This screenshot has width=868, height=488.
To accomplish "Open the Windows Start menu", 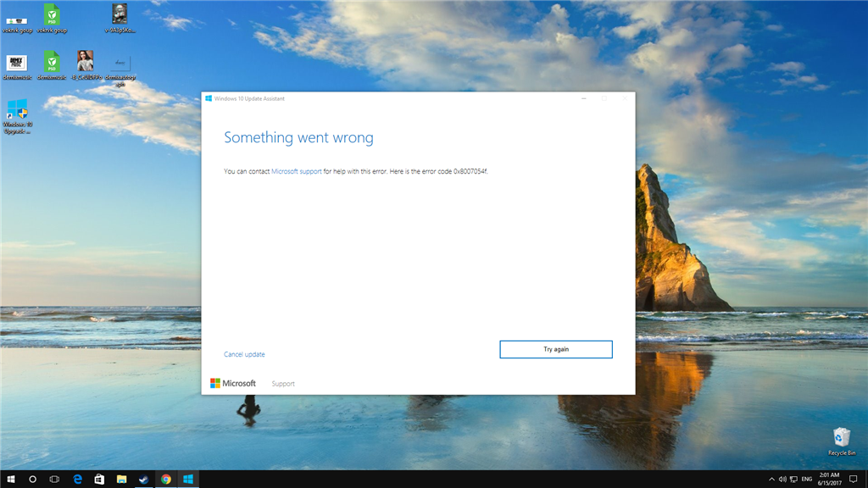I will pos(10,480).
